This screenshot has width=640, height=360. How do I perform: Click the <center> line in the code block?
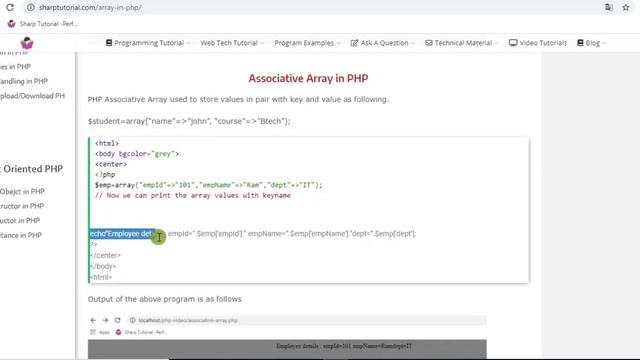tap(111, 164)
